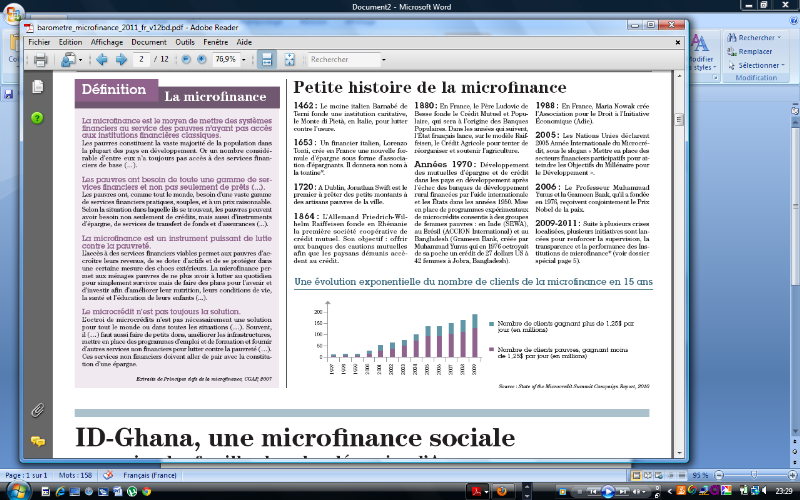The height and width of the screenshot is (500, 800).
Task: Open Google Chrome from the taskbar
Action: click(146, 491)
